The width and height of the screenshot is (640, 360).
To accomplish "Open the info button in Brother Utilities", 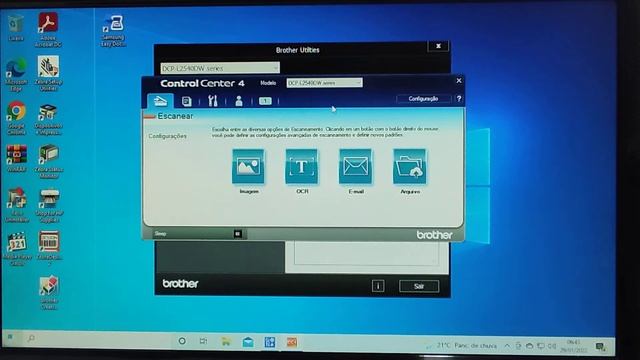I will pyautogui.click(x=378, y=286).
